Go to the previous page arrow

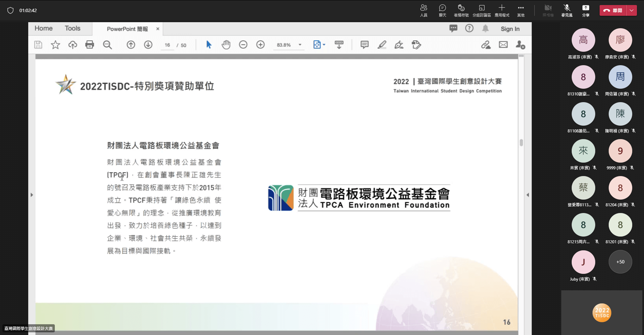131,45
